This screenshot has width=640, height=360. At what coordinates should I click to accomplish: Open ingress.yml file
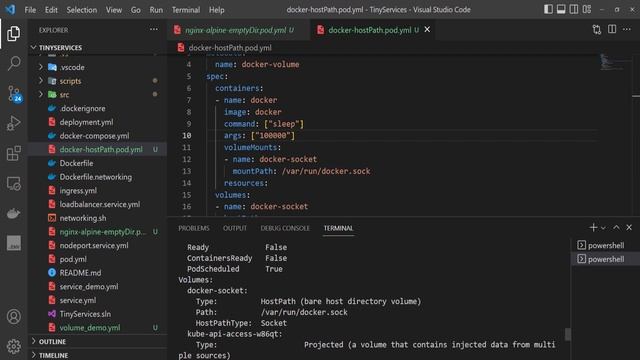(98, 191)
